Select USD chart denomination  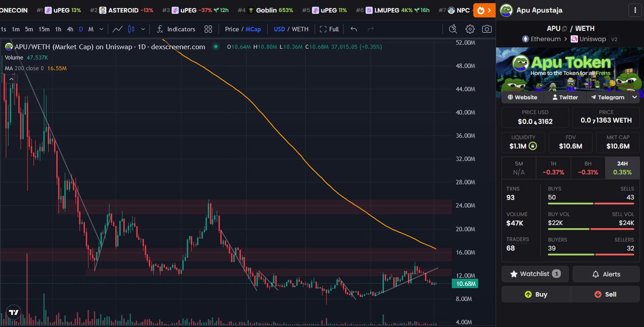(x=279, y=29)
